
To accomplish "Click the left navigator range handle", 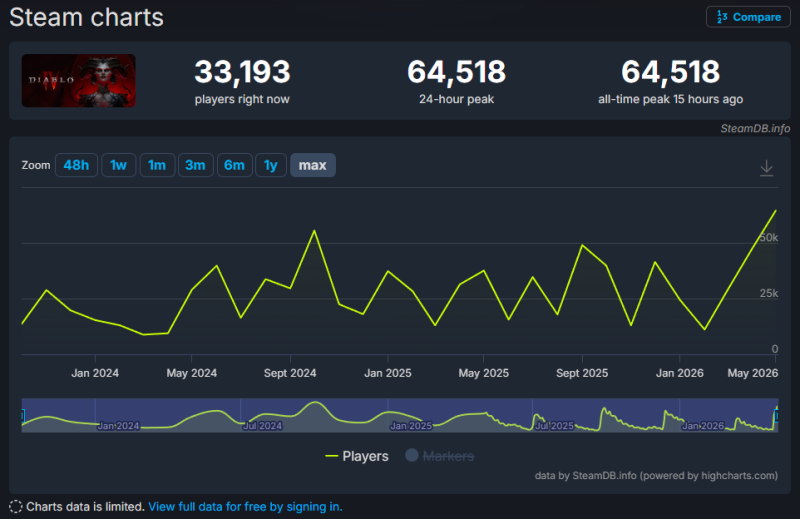I will (22, 415).
